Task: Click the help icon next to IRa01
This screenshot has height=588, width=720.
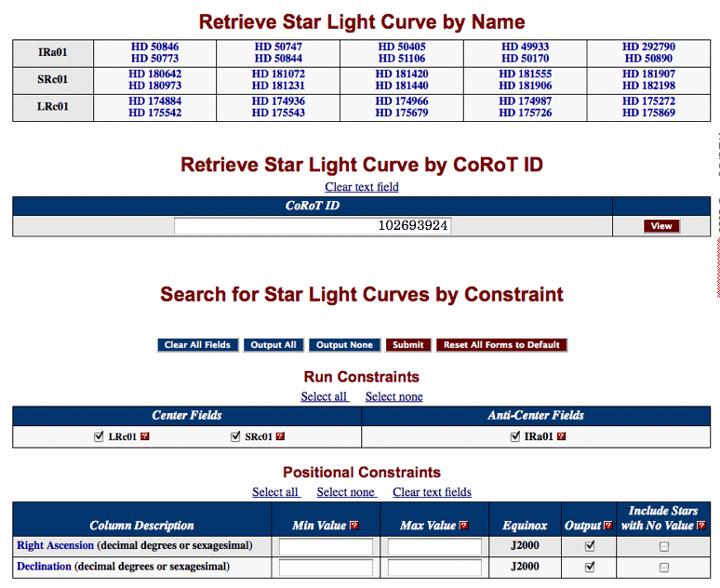Action: (x=561, y=436)
